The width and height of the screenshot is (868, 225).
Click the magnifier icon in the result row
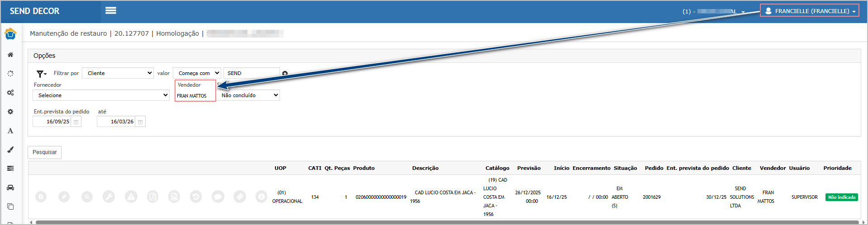coord(87,197)
